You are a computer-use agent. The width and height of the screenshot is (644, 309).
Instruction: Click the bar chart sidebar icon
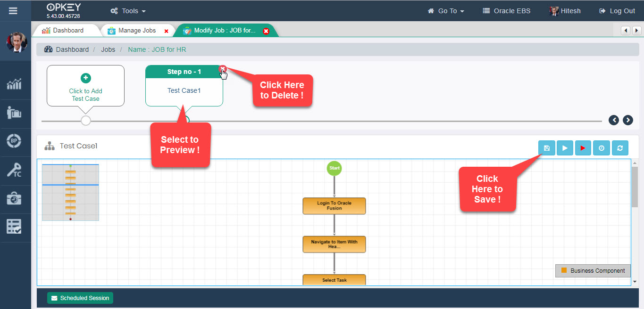pos(14,85)
